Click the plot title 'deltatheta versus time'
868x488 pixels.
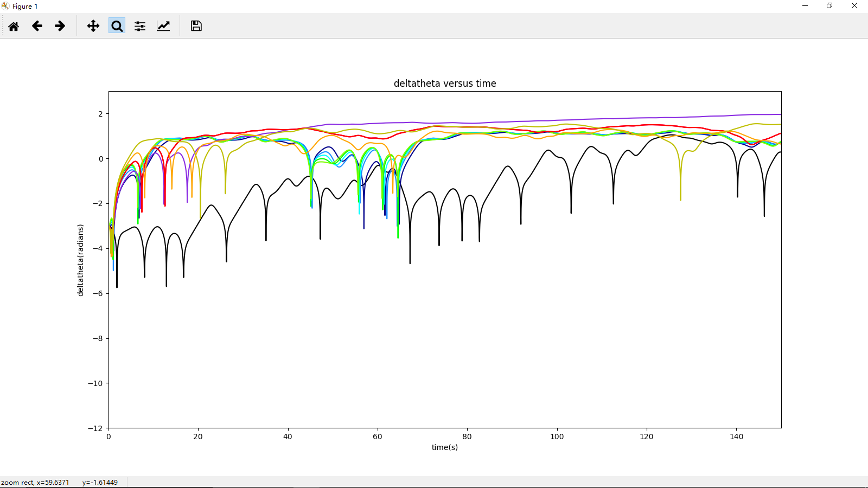click(x=445, y=84)
